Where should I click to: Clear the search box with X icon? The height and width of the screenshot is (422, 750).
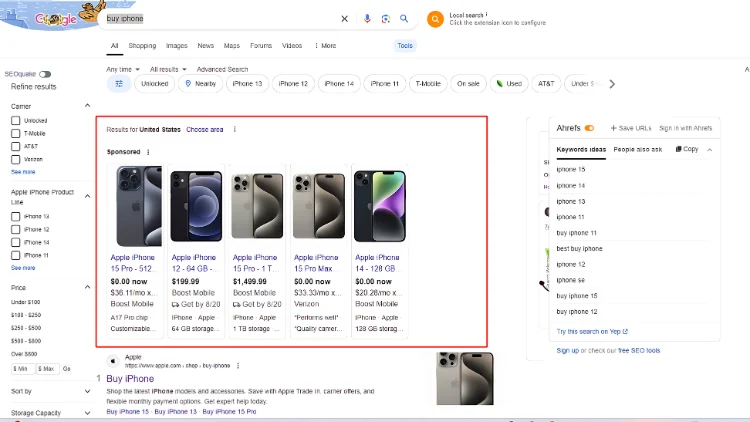[344, 19]
